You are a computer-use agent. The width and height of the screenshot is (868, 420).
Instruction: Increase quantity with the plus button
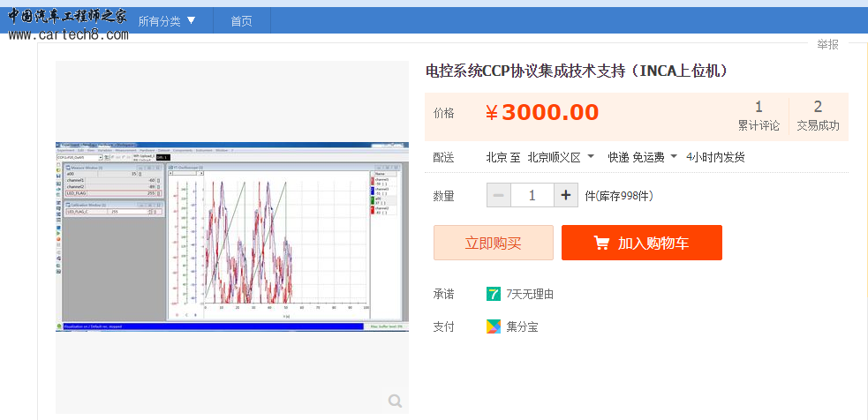click(x=566, y=195)
